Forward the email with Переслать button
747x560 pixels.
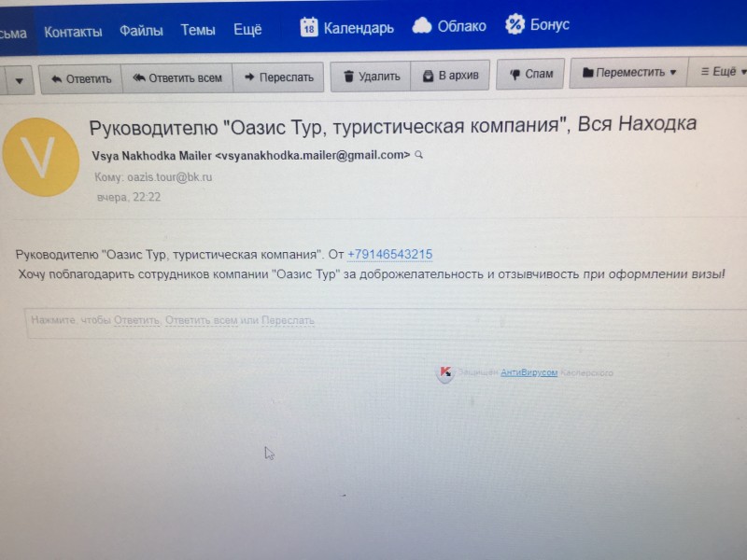coord(277,77)
